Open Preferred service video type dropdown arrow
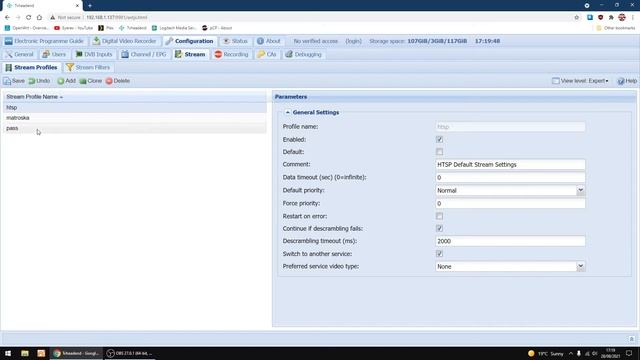The height and width of the screenshot is (360, 640). (580, 267)
